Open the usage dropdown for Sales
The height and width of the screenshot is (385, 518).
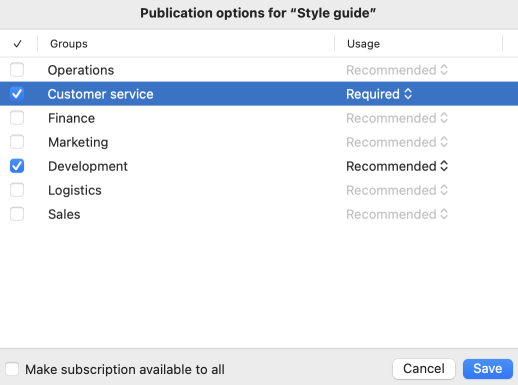pyautogui.click(x=397, y=214)
